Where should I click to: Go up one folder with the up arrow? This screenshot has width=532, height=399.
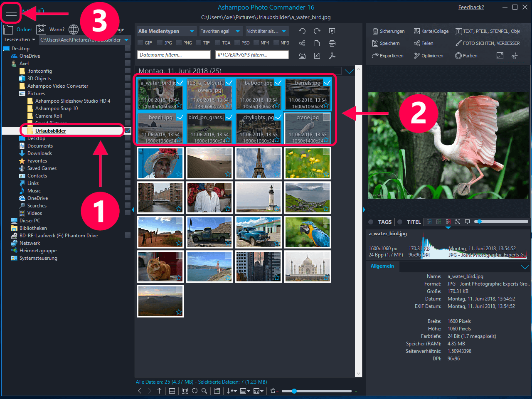pyautogui.click(x=160, y=391)
